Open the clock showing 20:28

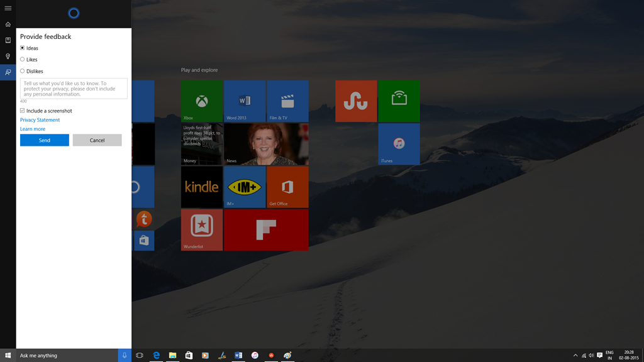[x=629, y=356]
